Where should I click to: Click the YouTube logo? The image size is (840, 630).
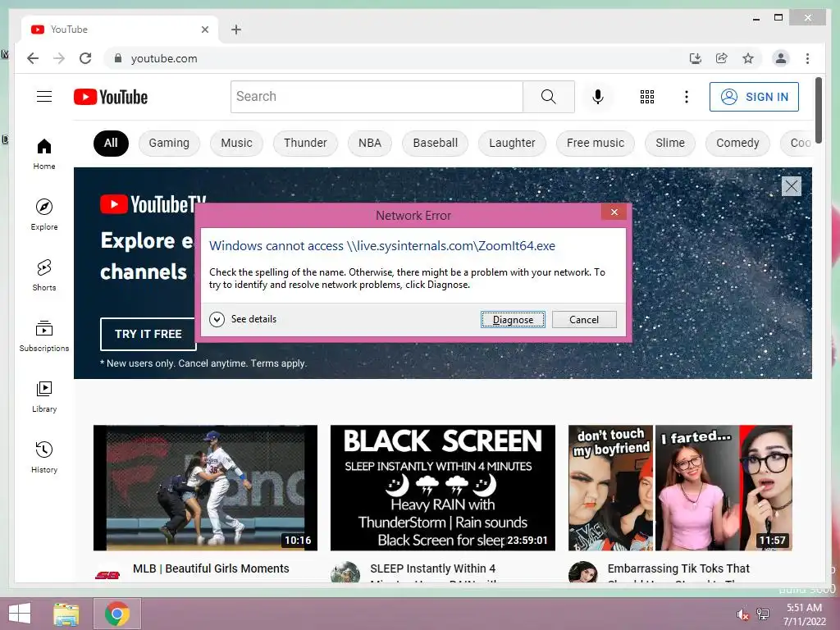click(x=111, y=97)
